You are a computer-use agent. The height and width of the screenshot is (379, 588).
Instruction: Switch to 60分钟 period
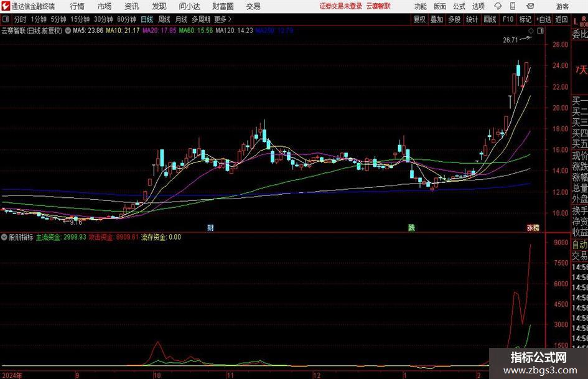127,19
